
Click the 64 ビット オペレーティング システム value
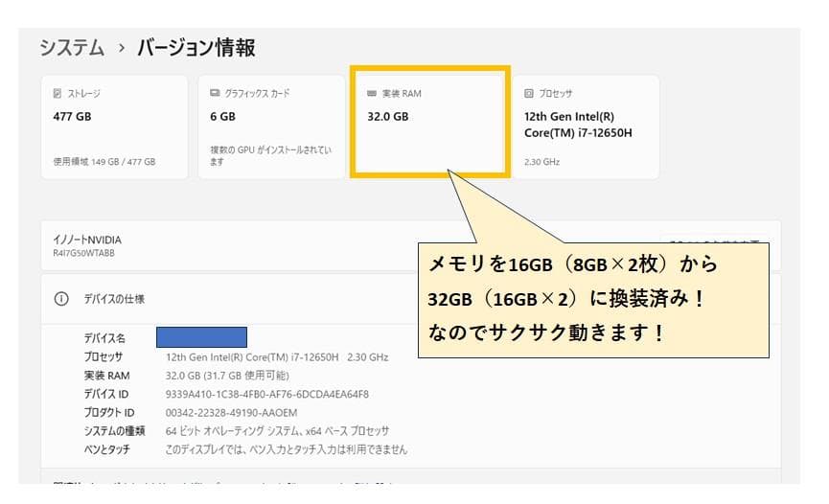278,431
